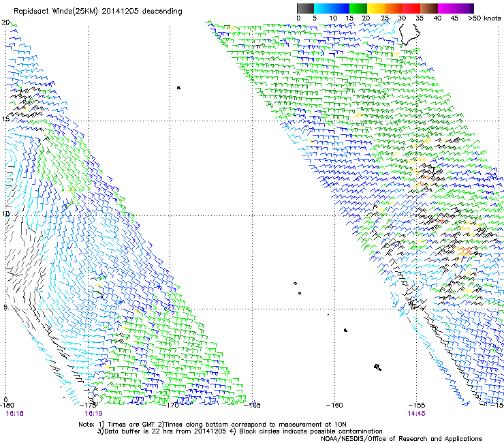Image resolution: width=504 pixels, height=443 pixels.
Task: Click the '-170' longitude label
Action: (170, 406)
